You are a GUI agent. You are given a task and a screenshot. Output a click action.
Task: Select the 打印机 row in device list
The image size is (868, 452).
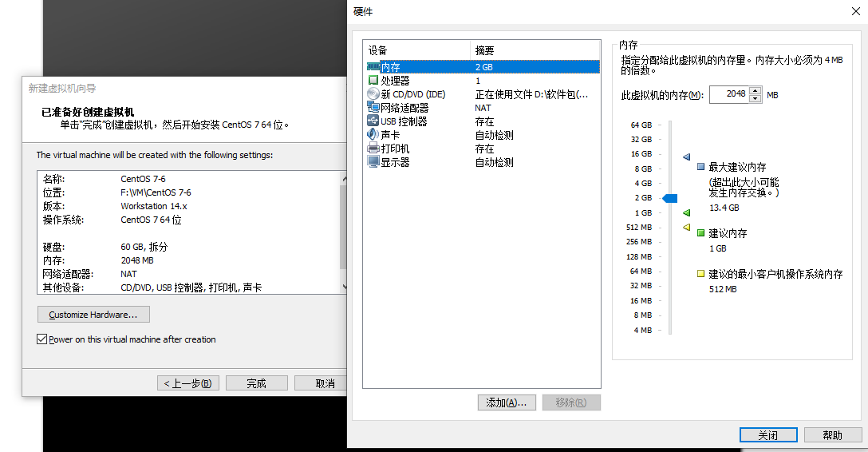(x=483, y=149)
